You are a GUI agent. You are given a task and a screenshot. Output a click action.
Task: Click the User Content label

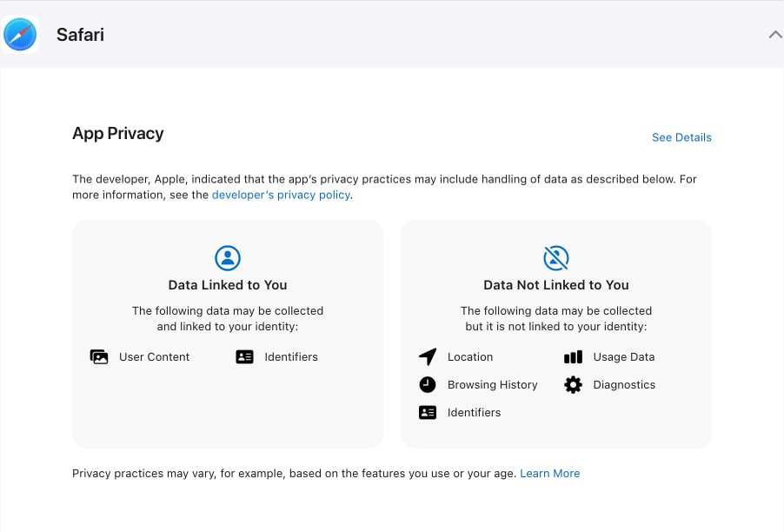pos(154,356)
